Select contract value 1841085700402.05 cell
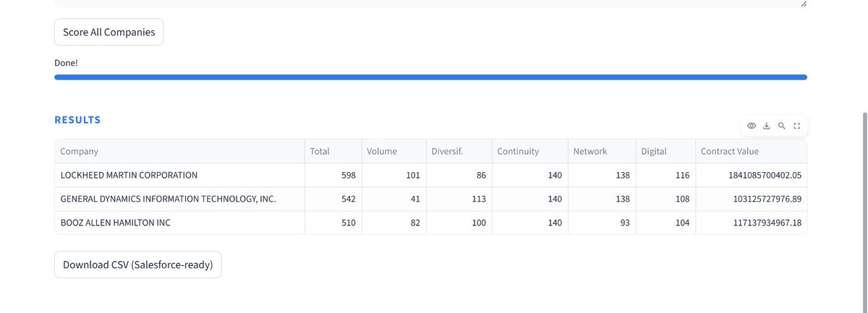Screen dimensions: 868x313 [751, 175]
